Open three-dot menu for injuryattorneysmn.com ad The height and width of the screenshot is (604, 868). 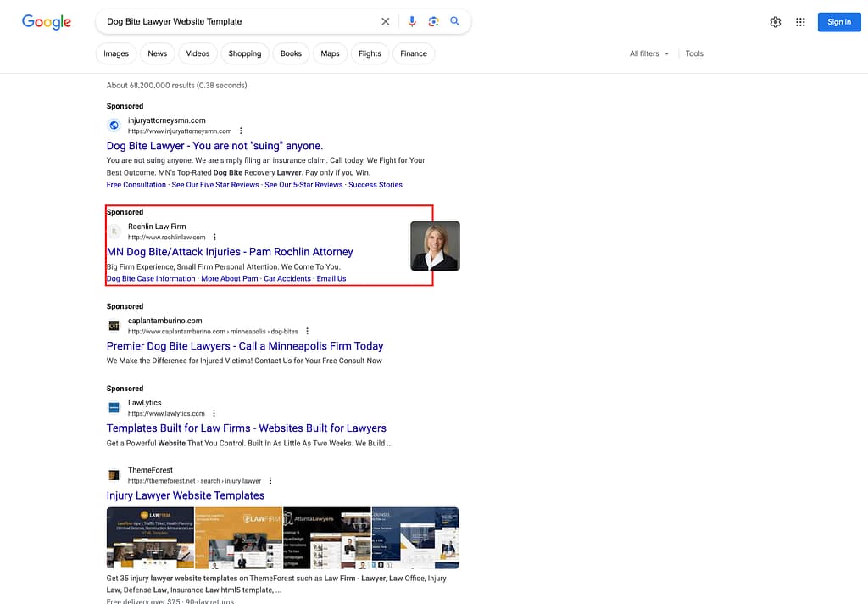[x=241, y=131]
